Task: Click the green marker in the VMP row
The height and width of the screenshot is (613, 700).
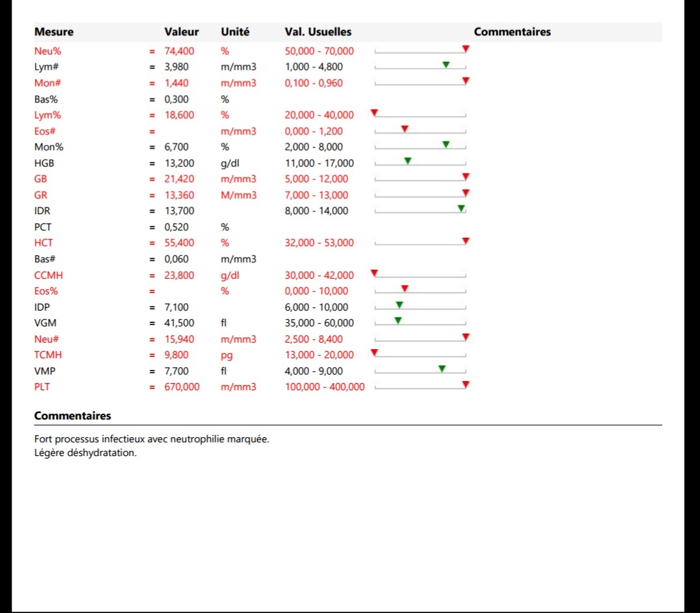Action: [442, 369]
